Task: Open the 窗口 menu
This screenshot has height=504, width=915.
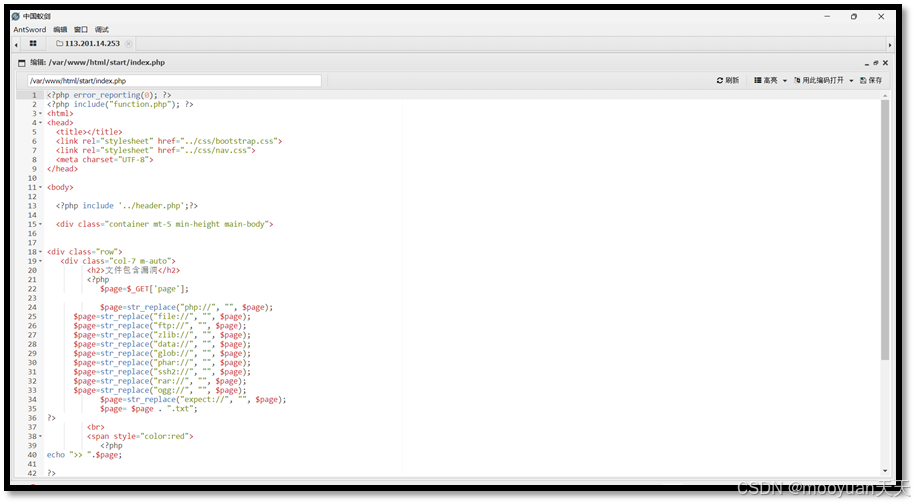Action: tap(81, 30)
